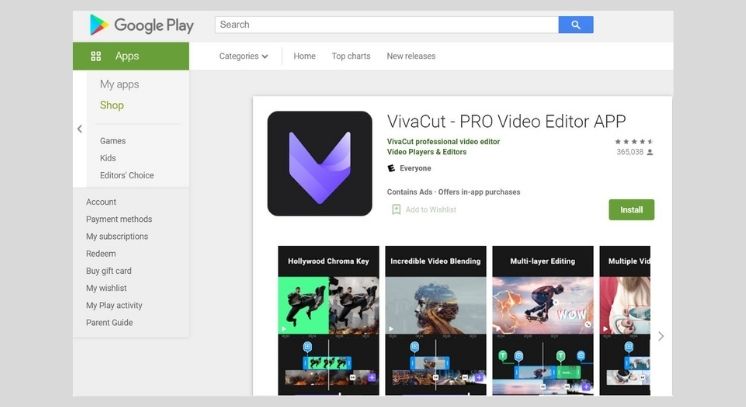Open My apps in sidebar
746x407 pixels.
[119, 84]
